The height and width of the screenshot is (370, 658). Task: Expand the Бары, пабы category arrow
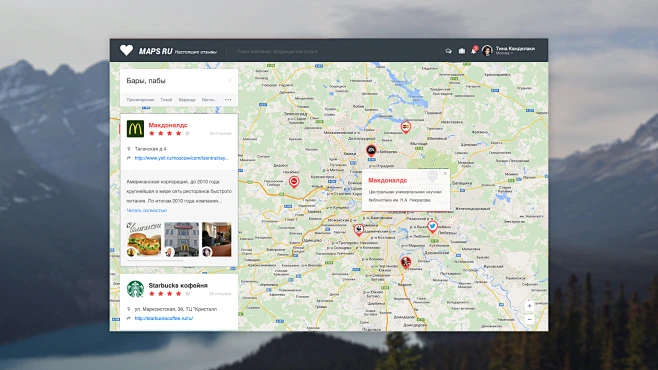[230, 81]
